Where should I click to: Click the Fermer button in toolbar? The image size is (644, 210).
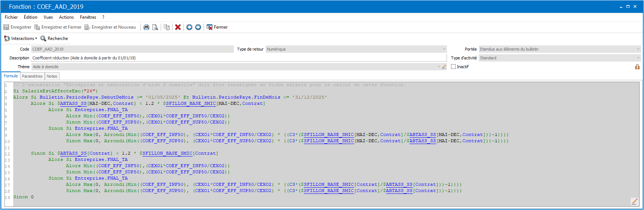(217, 27)
